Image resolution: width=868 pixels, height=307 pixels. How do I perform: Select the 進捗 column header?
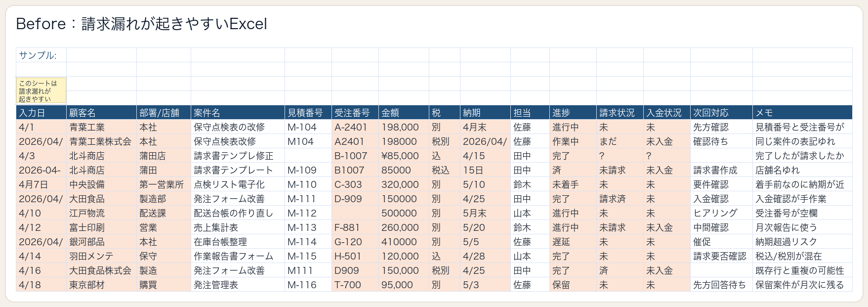pos(573,113)
